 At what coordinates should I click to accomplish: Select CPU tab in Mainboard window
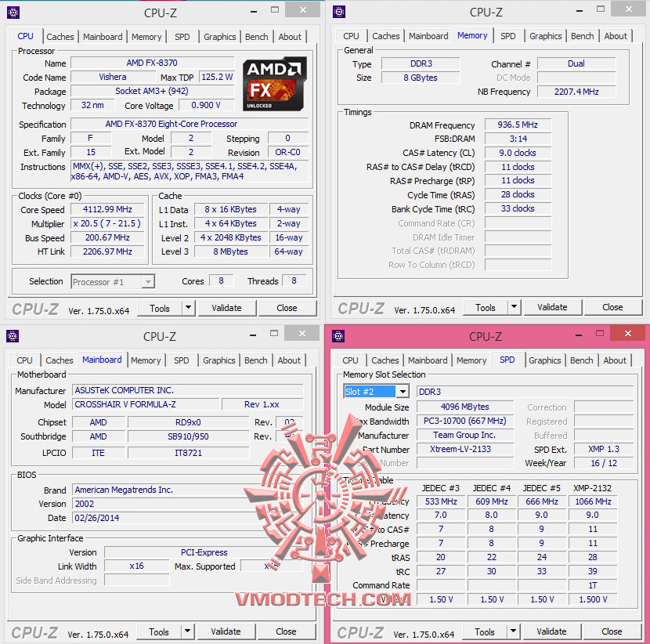[x=24, y=360]
